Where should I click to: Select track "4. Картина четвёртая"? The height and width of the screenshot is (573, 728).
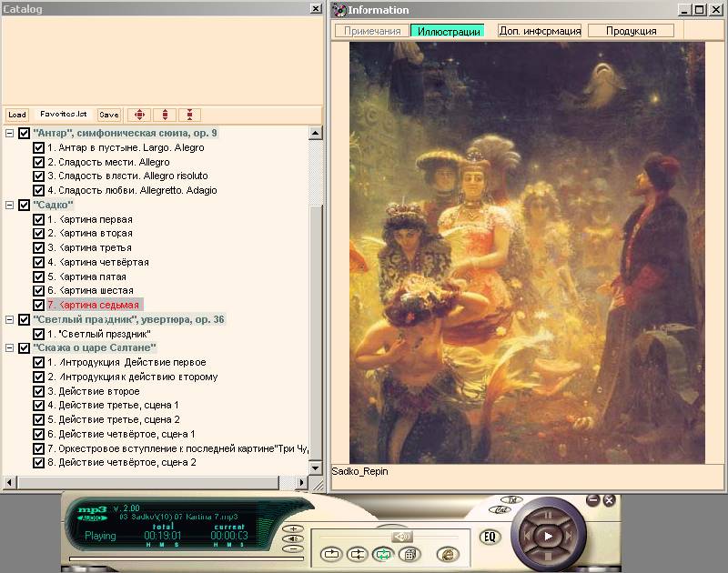98,262
